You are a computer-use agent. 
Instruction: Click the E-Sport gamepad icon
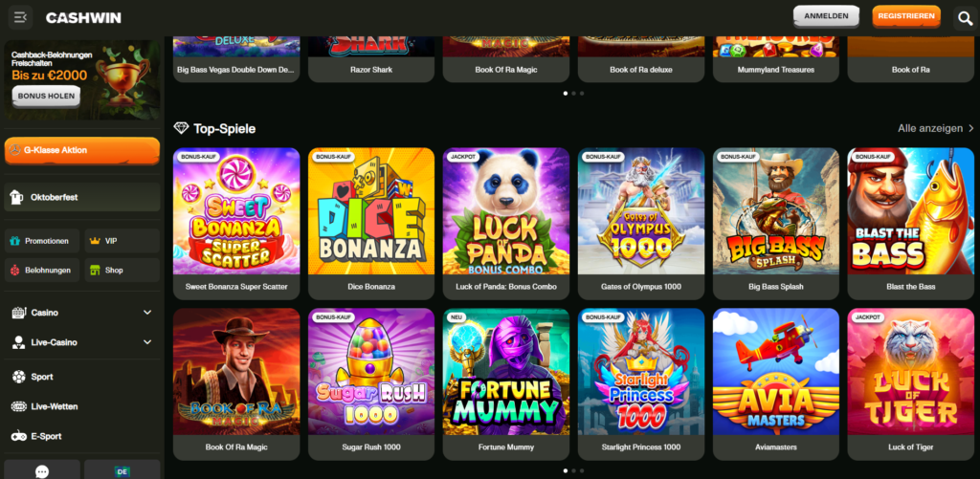(x=19, y=436)
